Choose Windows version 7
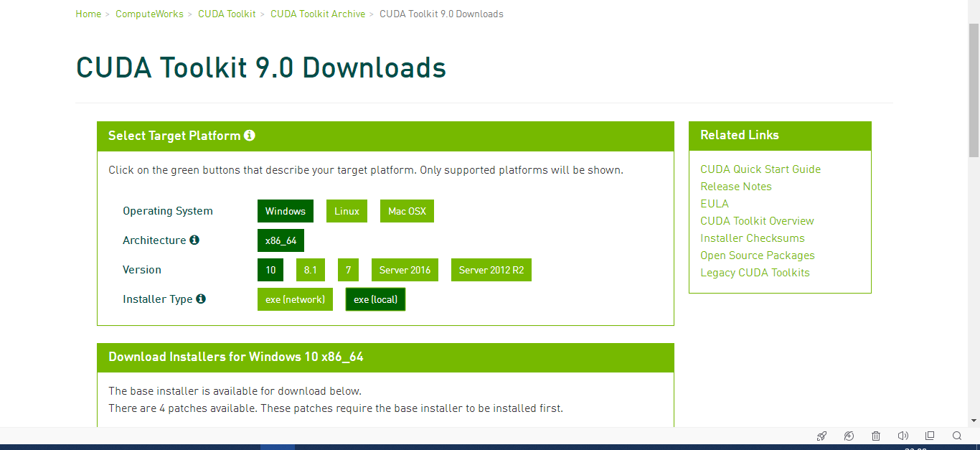 click(x=348, y=270)
